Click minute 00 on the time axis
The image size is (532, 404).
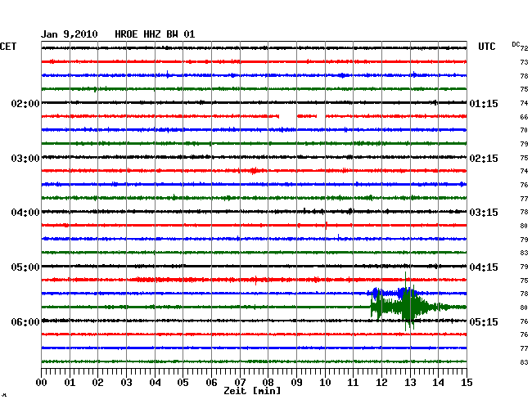(x=42, y=383)
